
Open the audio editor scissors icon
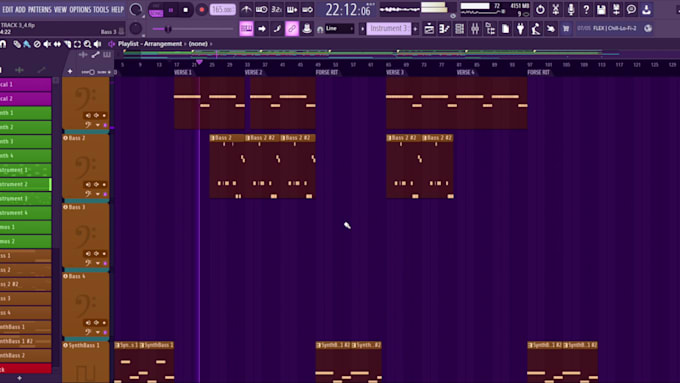coord(556,10)
